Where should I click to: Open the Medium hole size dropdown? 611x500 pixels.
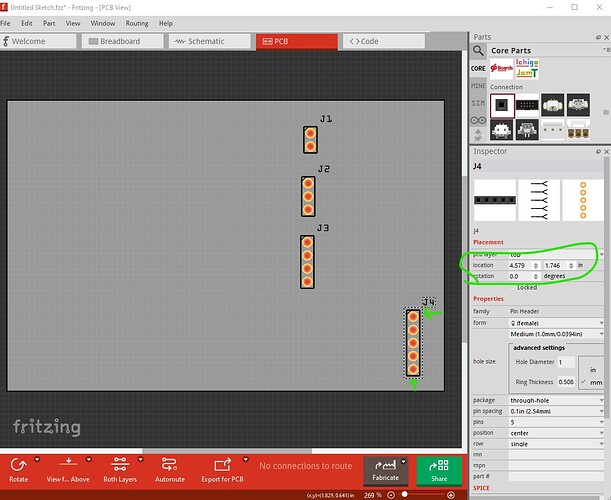pos(556,334)
